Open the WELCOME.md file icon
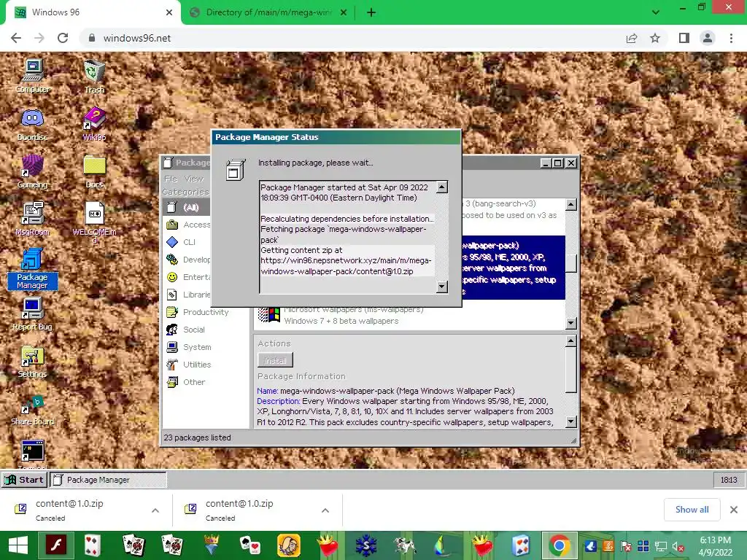Viewport: 747px width, 560px height. [94, 222]
